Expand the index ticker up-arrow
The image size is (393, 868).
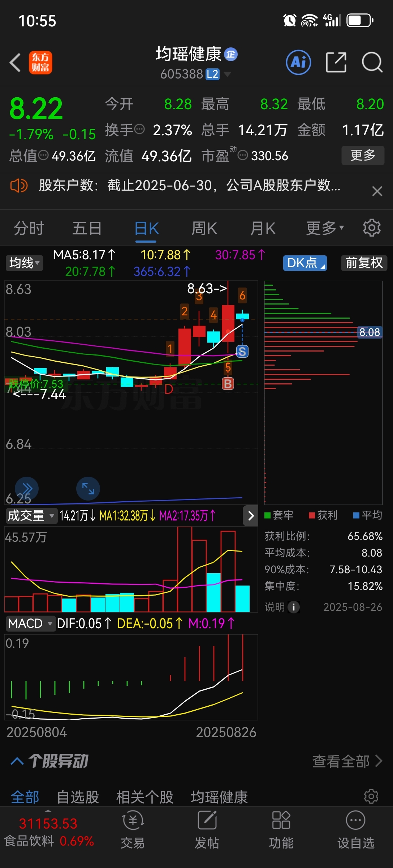(x=48, y=811)
